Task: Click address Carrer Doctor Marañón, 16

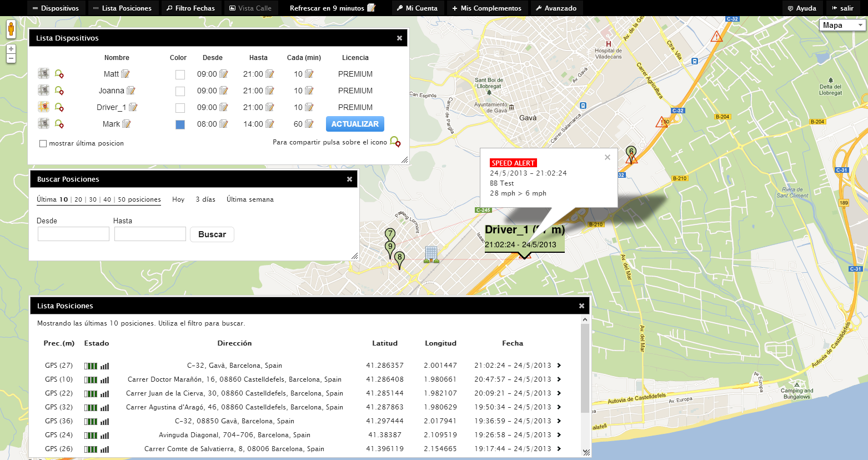Action: pyautogui.click(x=234, y=379)
